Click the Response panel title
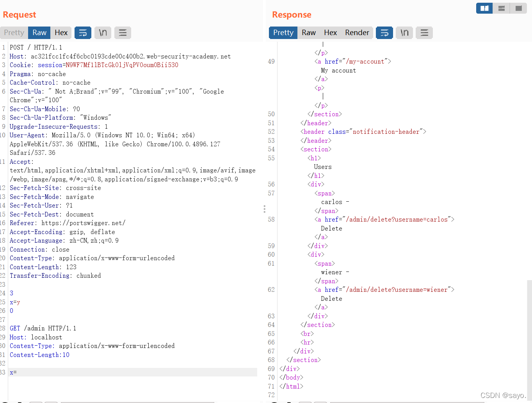 click(292, 15)
